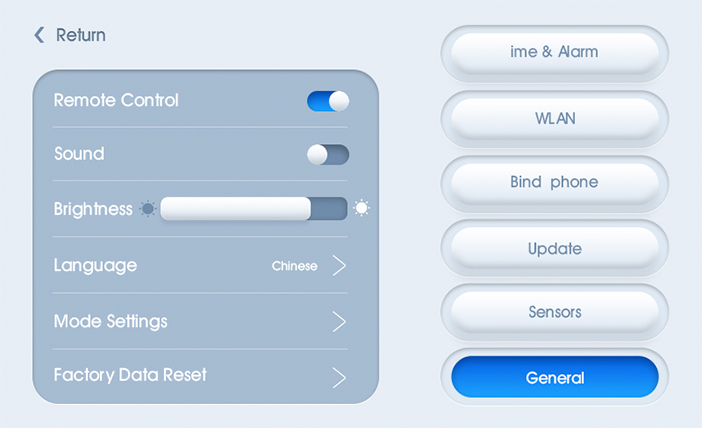Switch to the WLAN tab
The height and width of the screenshot is (428, 702).
[554, 118]
